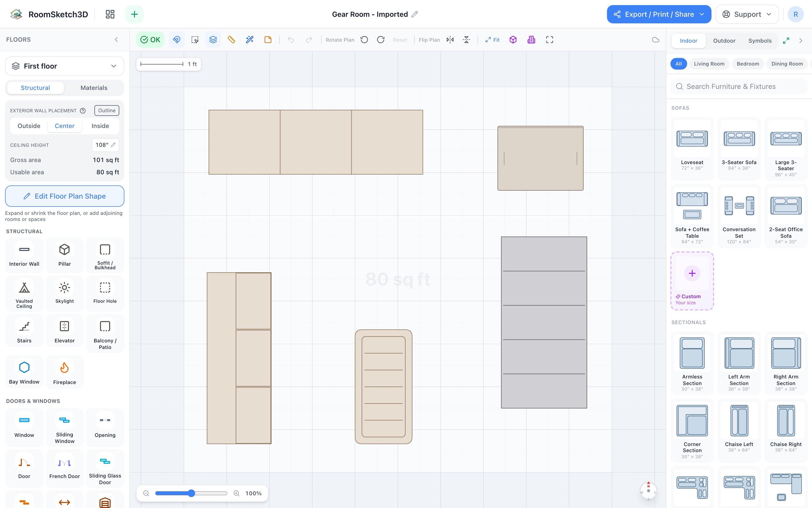Filter by Bedroom category
The height and width of the screenshot is (508, 812).
[x=748, y=64]
